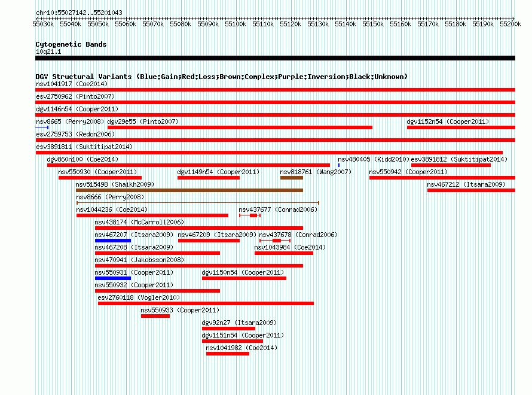Select the red bar under dgv92n27
Screen dimensions: 532x395
point(228,329)
